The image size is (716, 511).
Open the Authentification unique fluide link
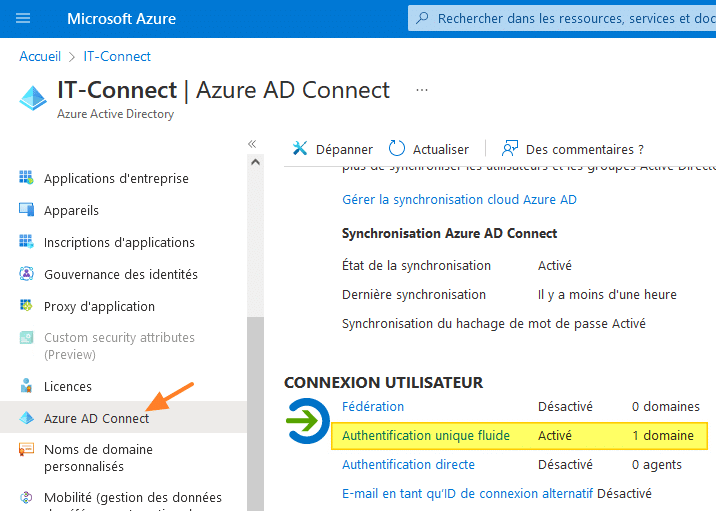click(x=425, y=435)
